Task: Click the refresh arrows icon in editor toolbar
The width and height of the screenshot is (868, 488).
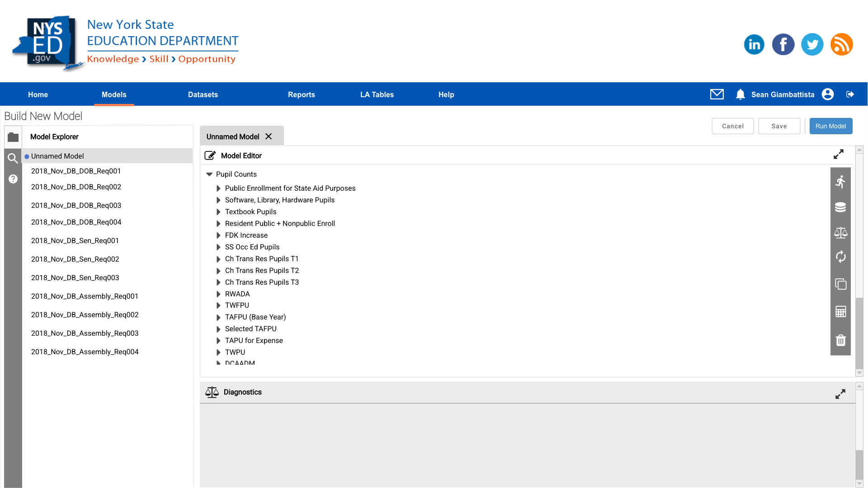Action: [x=840, y=257]
